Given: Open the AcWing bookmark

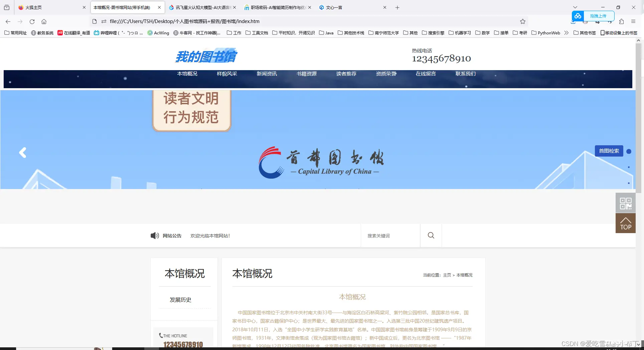Looking at the screenshot, I should [158, 33].
